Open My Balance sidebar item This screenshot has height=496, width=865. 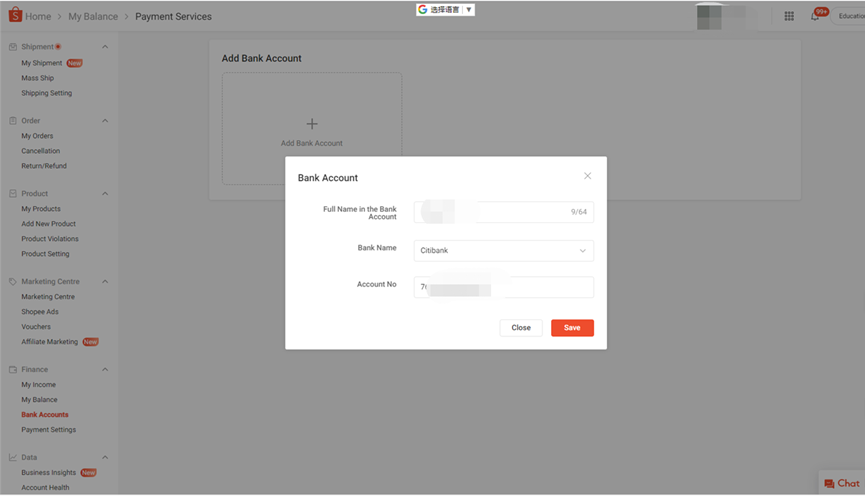pos(39,399)
